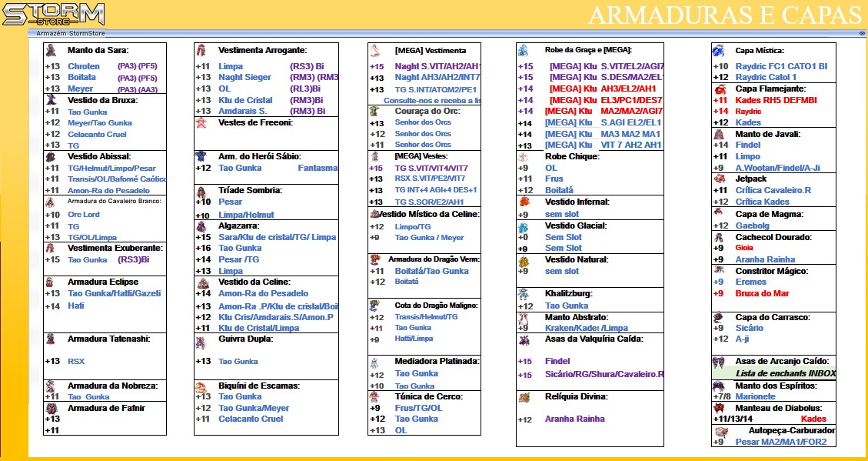Click the Transis/Helmut/TG entry
868x461 pixels.
426,317
